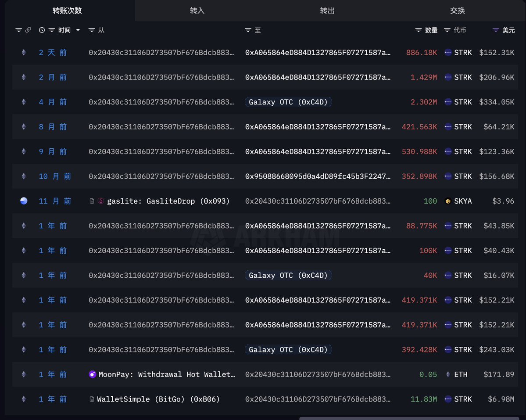
Task: Switch to the 交换 tab
Action: point(458,11)
